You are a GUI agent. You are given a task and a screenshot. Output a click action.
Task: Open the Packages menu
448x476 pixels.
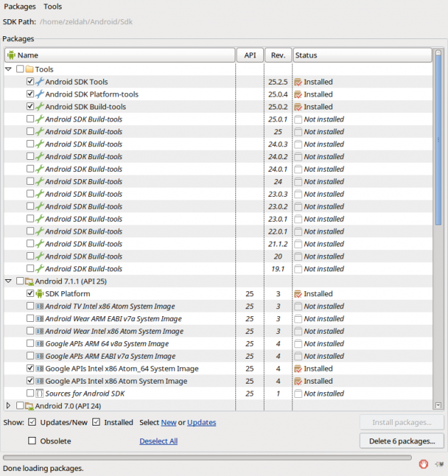click(x=20, y=6)
